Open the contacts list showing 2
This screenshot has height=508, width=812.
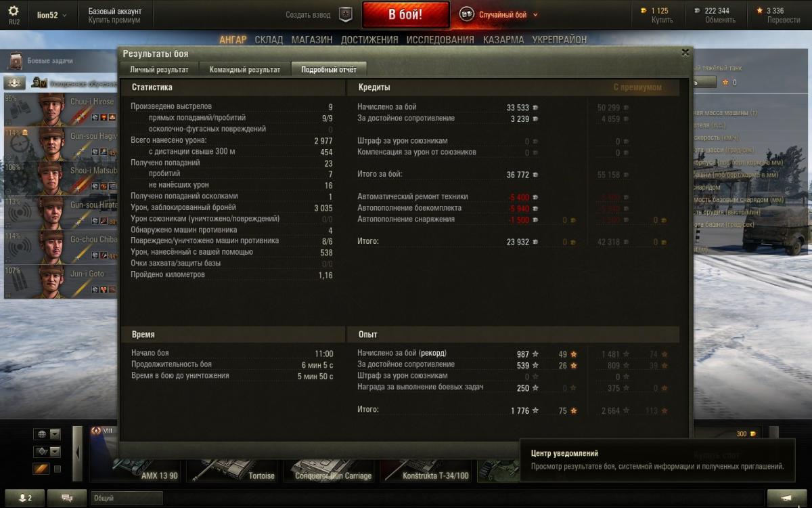pos(25,498)
